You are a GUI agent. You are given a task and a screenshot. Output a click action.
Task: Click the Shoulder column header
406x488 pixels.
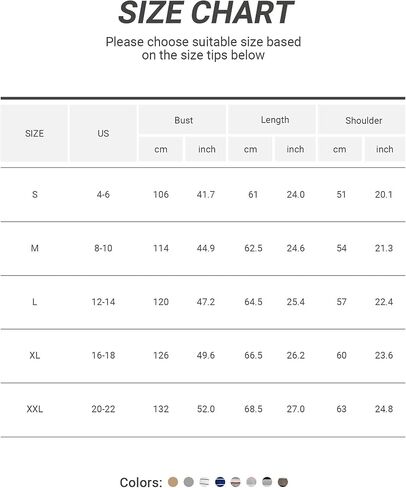click(362, 120)
